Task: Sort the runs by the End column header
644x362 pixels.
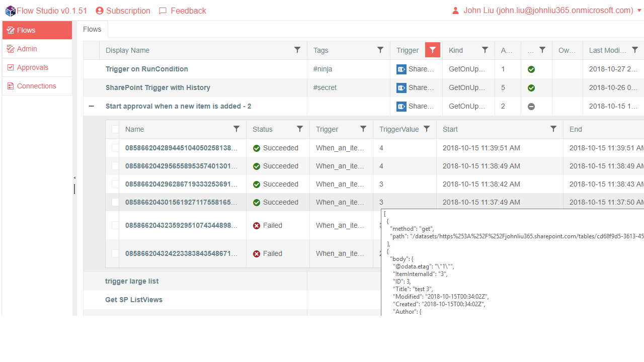Action: (x=576, y=129)
